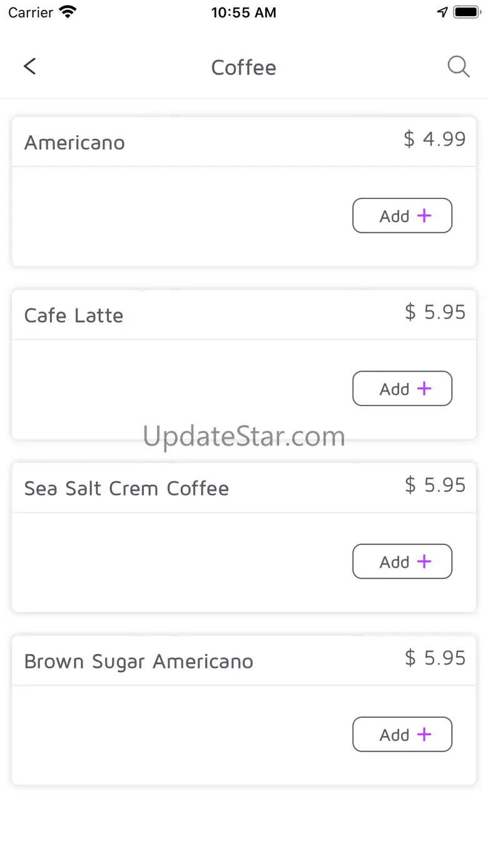
Task: Click the Cafe Latte $ 5.95 price
Action: point(435,312)
